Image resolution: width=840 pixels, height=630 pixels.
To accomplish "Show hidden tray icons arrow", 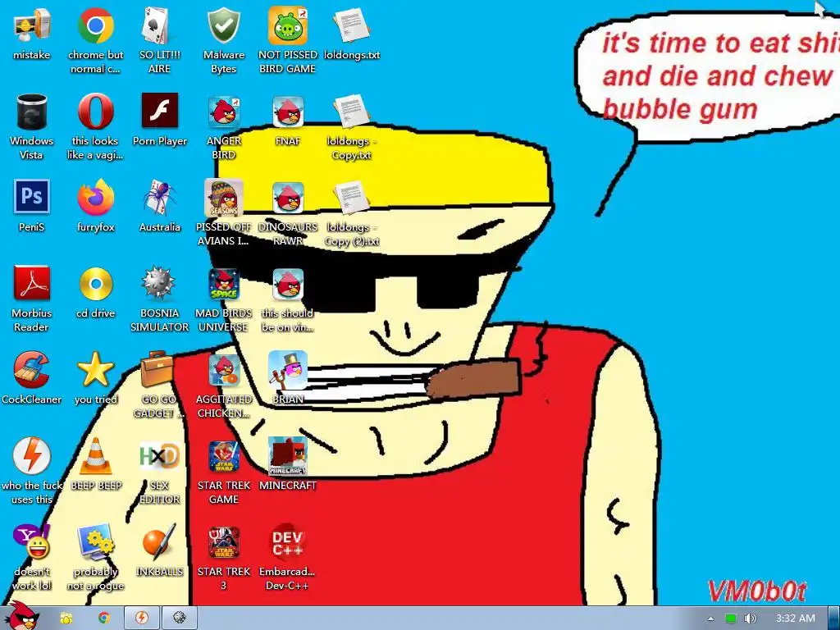I will [x=710, y=619].
